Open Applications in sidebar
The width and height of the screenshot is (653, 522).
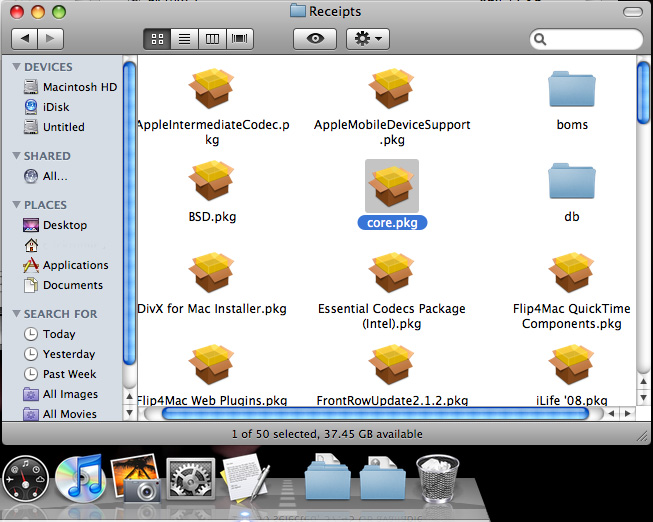pos(66,265)
